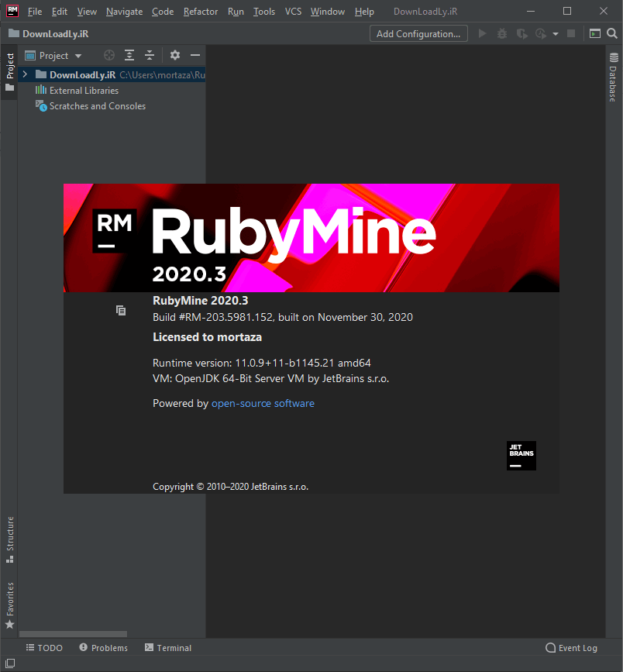Open the Navigate menu
Image resolution: width=623 pixels, height=672 pixels.
pos(124,12)
